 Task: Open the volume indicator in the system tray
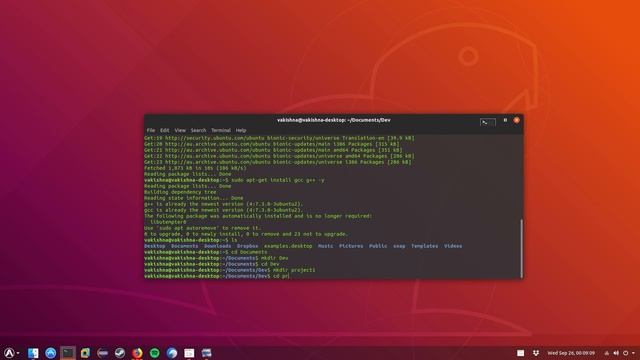(616, 353)
